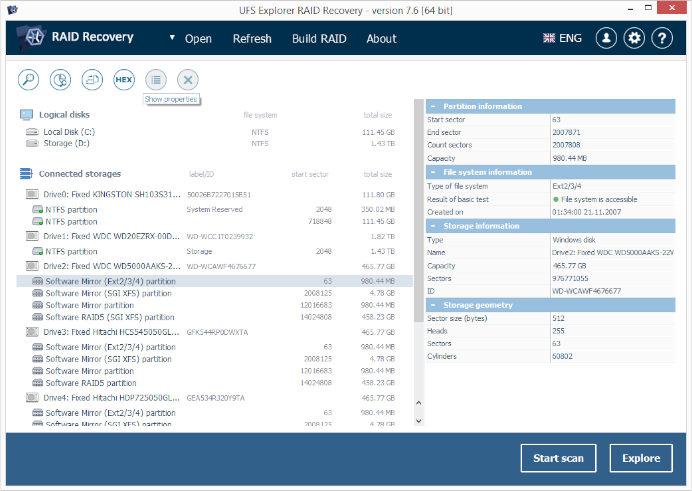The height and width of the screenshot is (491, 692).
Task: Click the Logical disks monitor icon
Action: pos(26,115)
